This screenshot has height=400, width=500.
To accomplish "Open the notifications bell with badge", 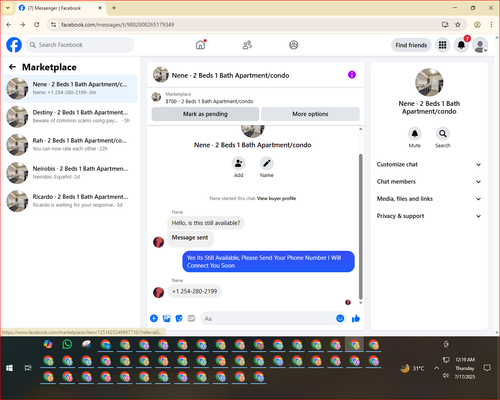I will click(461, 45).
